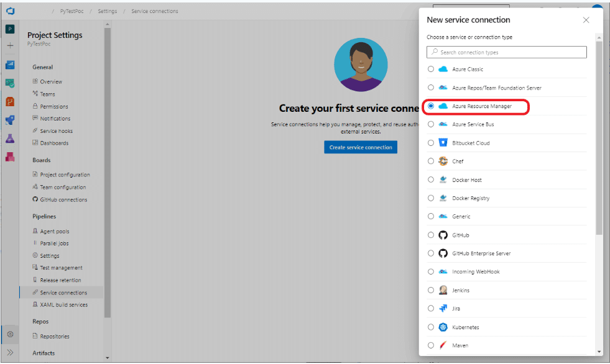Open Project configuration under Boards

(65, 175)
